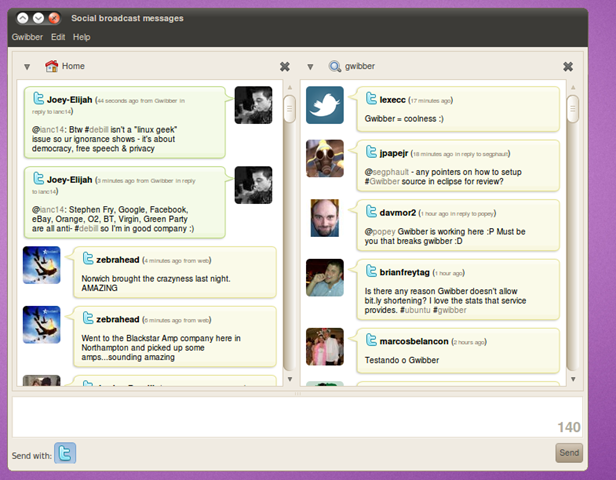Toggle the Twitter account in Send with
This screenshot has width=616, height=480.
coord(65,453)
